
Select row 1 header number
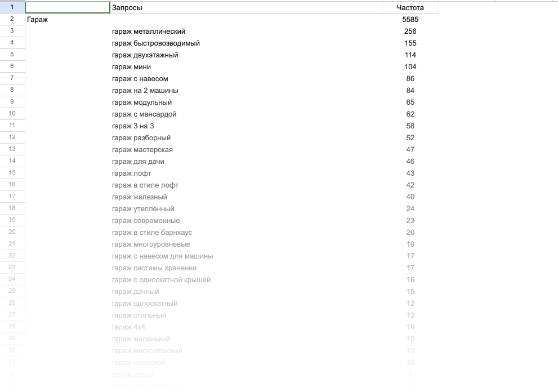coord(12,7)
